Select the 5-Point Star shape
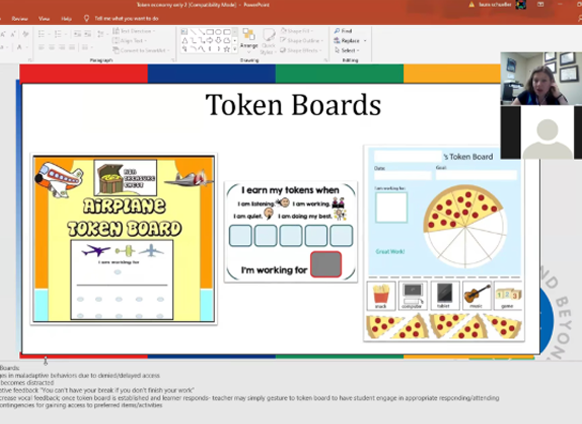 (227, 49)
